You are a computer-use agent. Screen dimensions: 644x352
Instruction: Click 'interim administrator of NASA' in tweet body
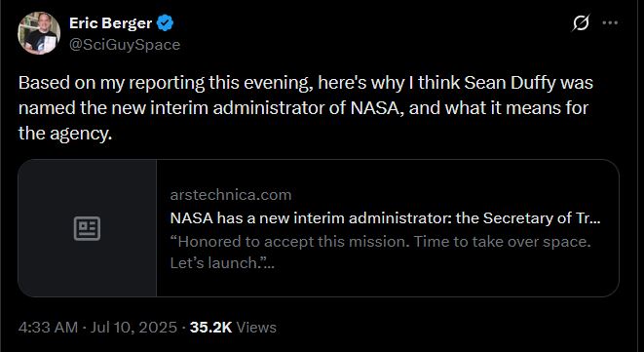coord(251,107)
